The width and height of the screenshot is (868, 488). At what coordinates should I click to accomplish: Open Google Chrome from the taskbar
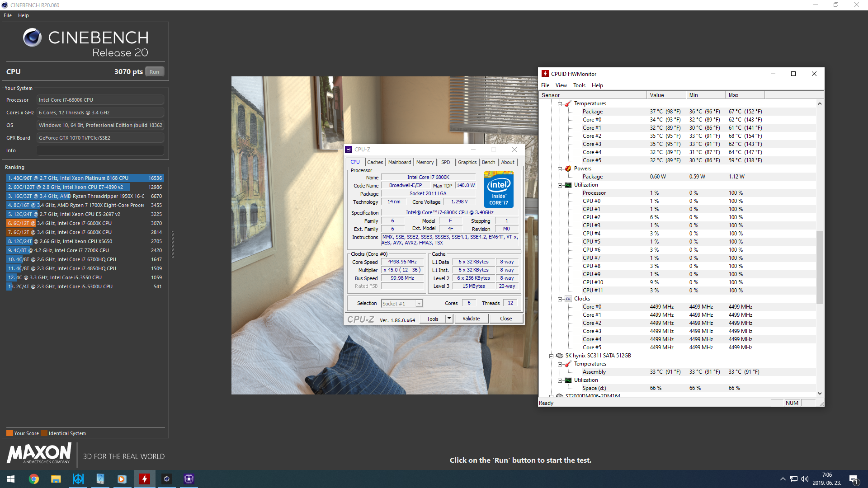pyautogui.click(x=34, y=479)
